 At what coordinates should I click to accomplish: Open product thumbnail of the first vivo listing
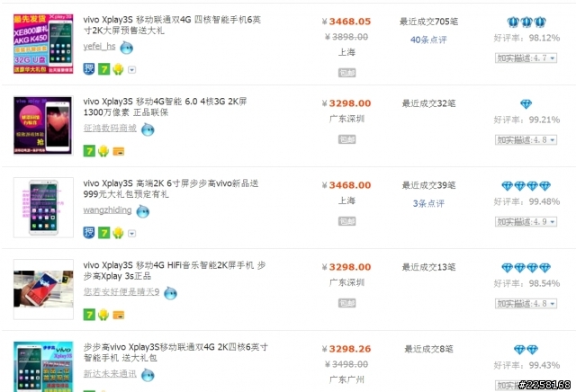(43, 44)
